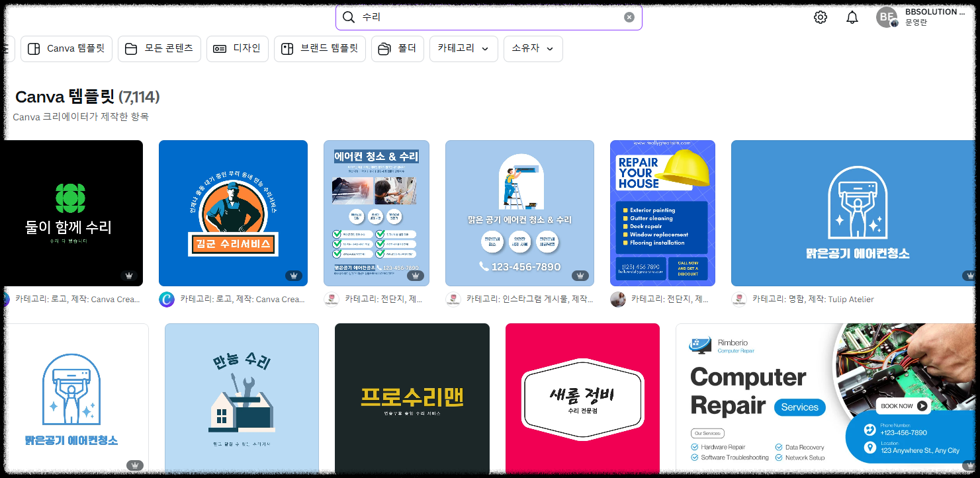Image resolution: width=980 pixels, height=478 pixels.
Task: Click the 디자인 filter button
Action: click(237, 48)
